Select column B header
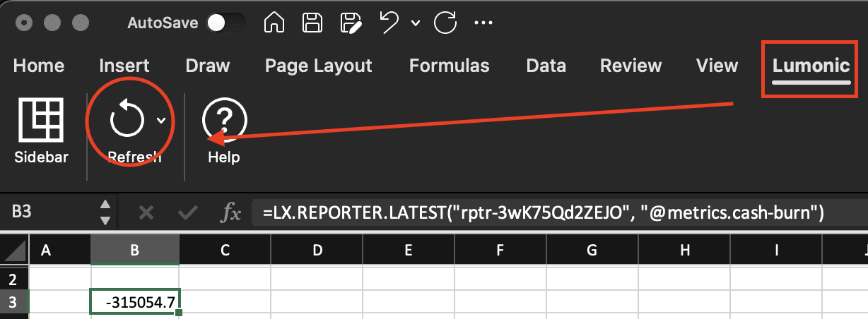This screenshot has width=868, height=319. pyautogui.click(x=134, y=250)
